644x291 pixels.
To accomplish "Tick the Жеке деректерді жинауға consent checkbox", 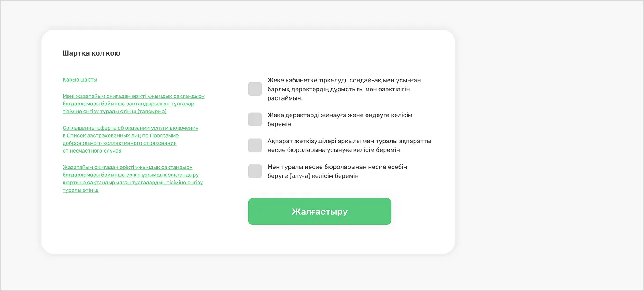I will (255, 119).
